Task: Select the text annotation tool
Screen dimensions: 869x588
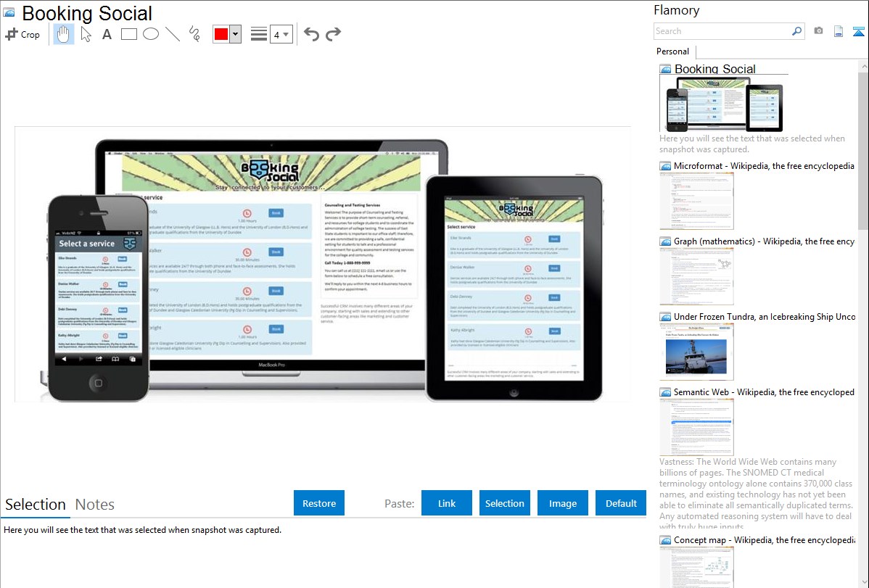Action: point(107,34)
